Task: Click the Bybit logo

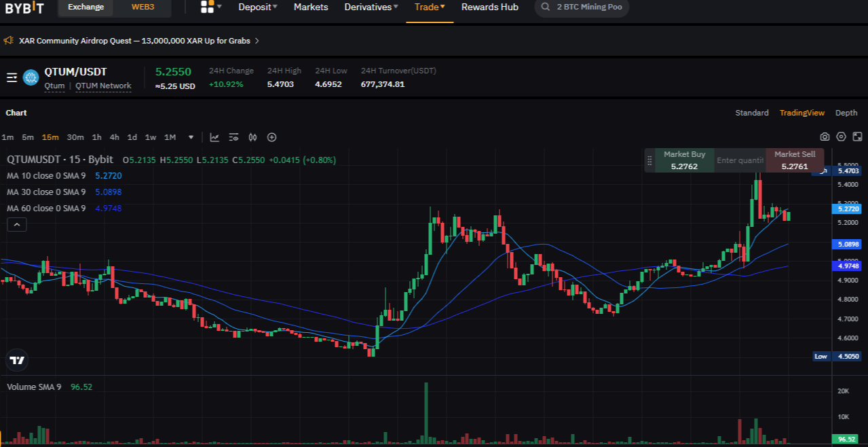Action: [x=24, y=7]
